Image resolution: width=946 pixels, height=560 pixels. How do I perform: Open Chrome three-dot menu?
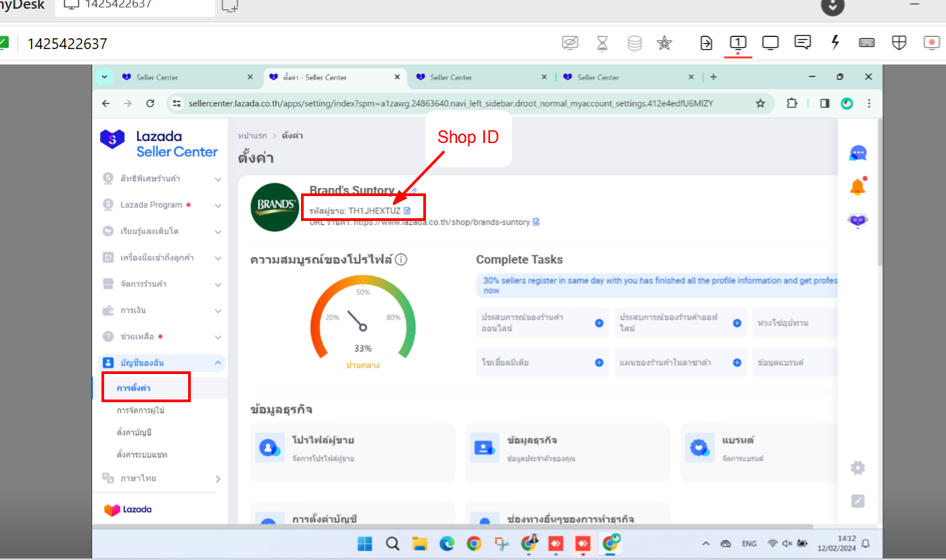(869, 103)
